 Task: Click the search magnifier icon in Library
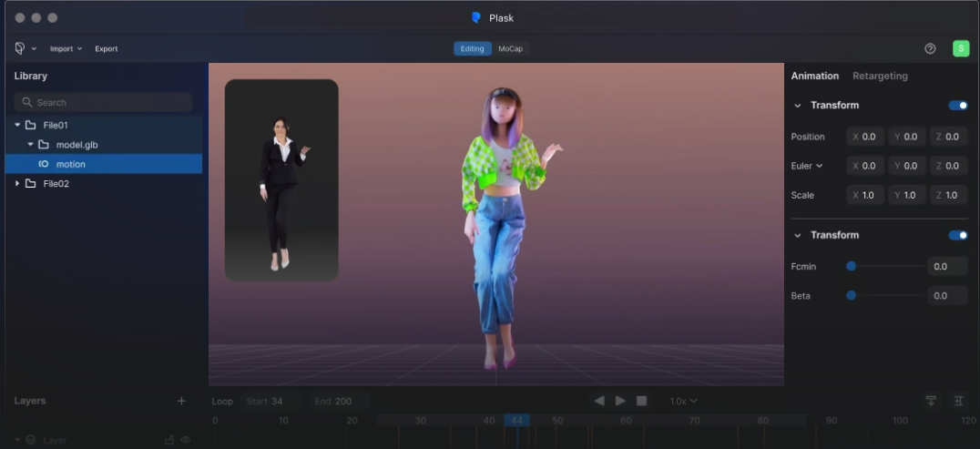click(27, 102)
